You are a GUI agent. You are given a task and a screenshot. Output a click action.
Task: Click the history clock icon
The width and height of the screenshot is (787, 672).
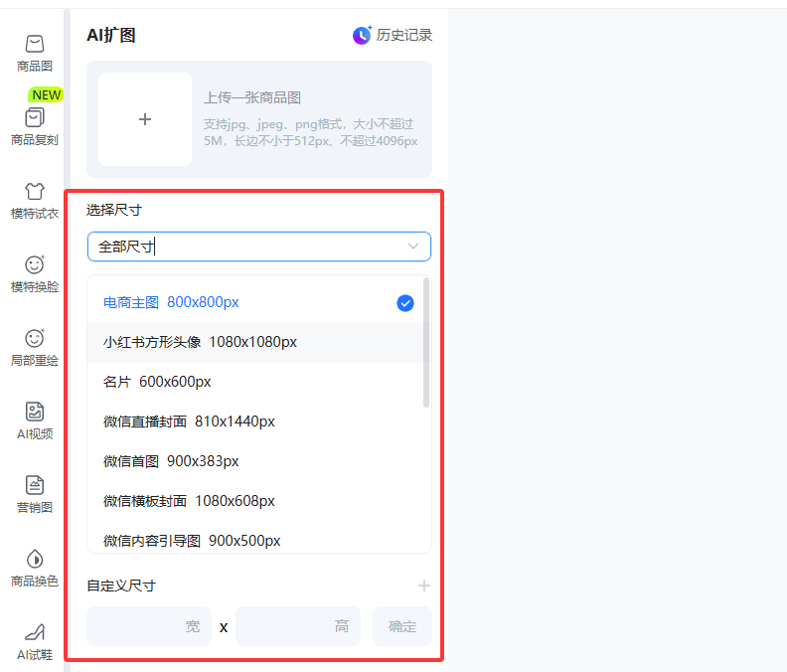[362, 35]
